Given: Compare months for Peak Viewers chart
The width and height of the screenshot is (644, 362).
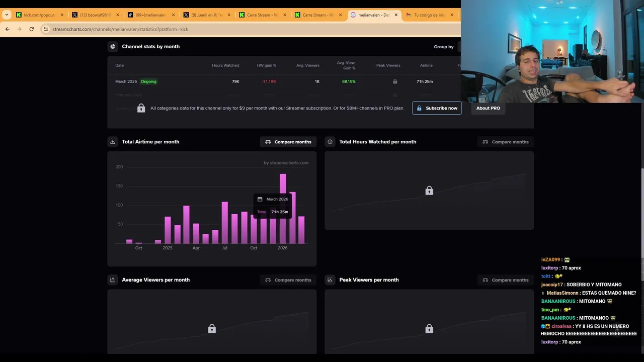Looking at the screenshot, I should click(x=506, y=280).
